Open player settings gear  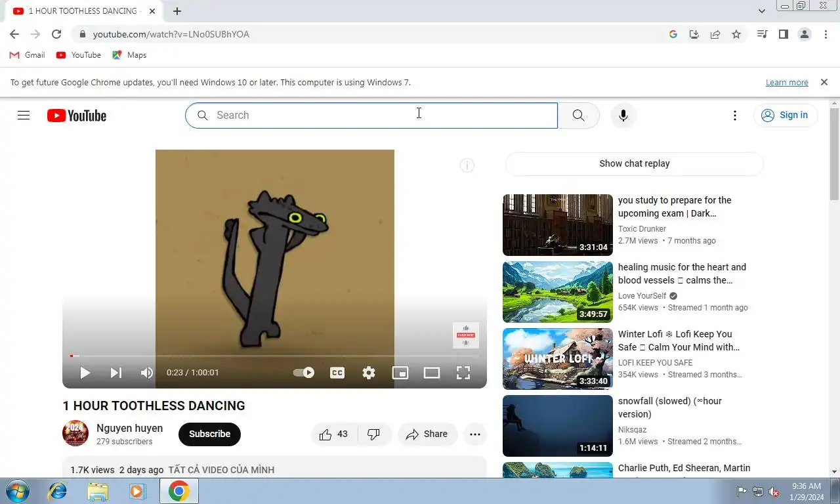coord(369,373)
